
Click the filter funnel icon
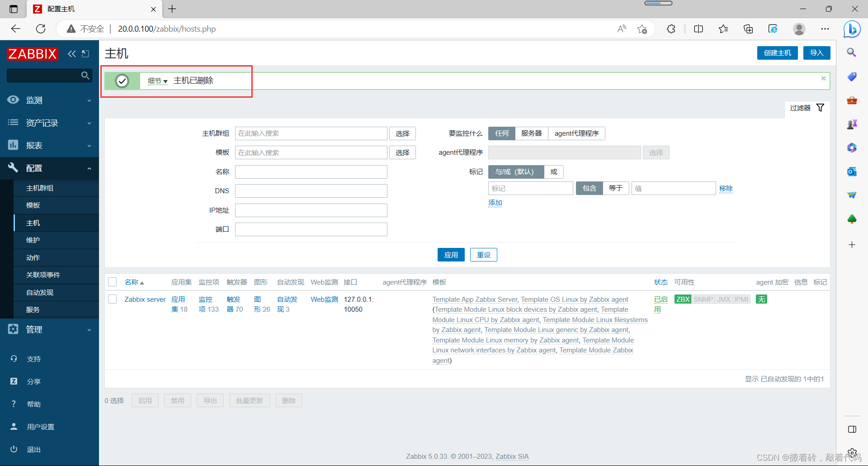point(820,108)
